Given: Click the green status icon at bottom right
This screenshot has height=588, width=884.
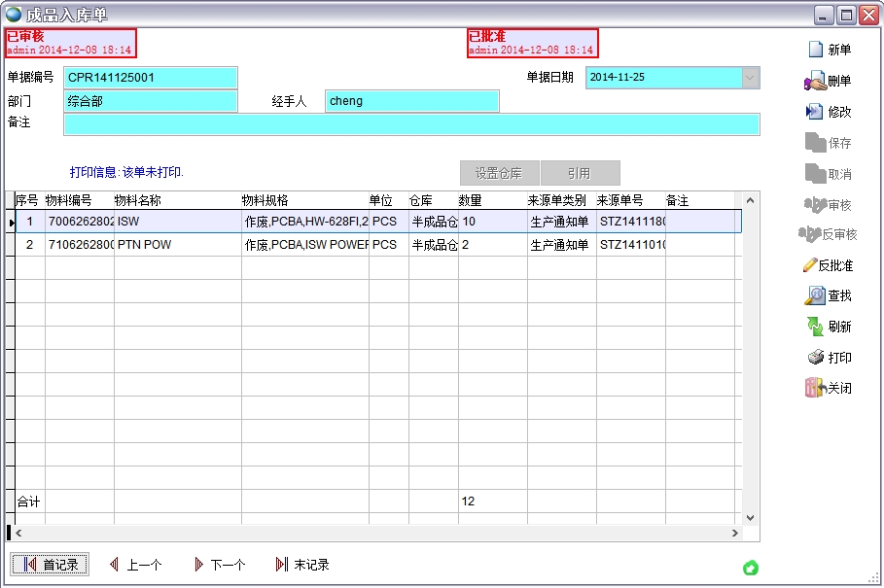Looking at the screenshot, I should [751, 568].
